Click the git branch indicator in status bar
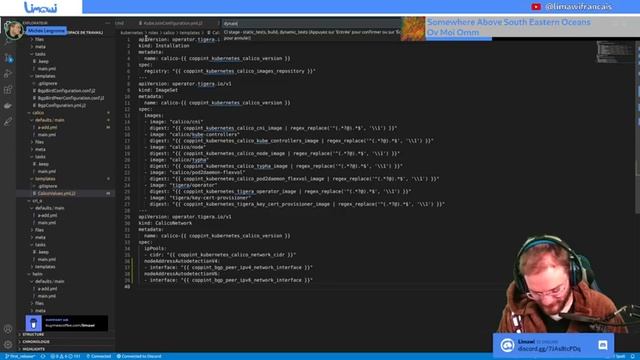The image size is (640, 360). [x=19, y=356]
